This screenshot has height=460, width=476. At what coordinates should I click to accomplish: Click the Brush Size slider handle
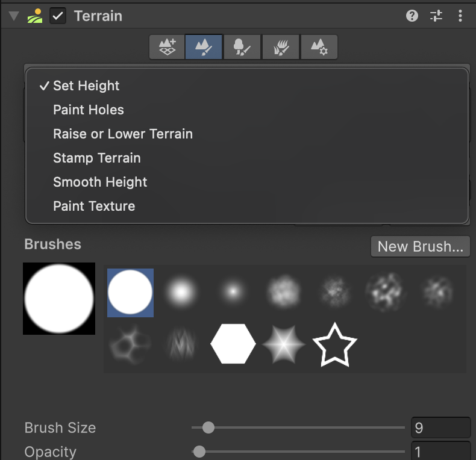(208, 427)
